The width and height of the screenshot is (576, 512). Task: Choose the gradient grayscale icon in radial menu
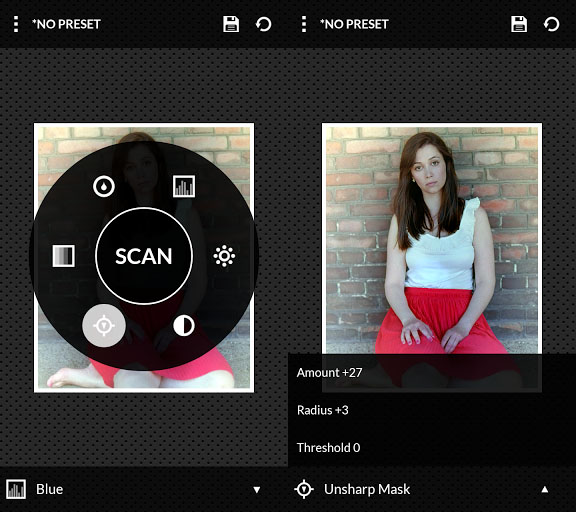(64, 256)
